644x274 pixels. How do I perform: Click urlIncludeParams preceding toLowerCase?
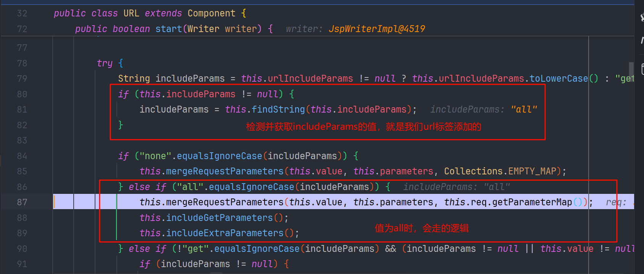(481, 79)
